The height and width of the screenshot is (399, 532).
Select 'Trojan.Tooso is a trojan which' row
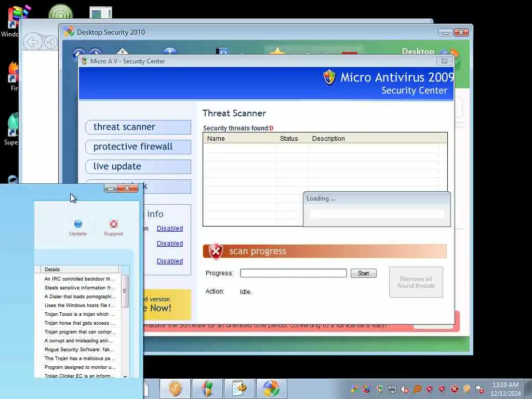(79, 314)
